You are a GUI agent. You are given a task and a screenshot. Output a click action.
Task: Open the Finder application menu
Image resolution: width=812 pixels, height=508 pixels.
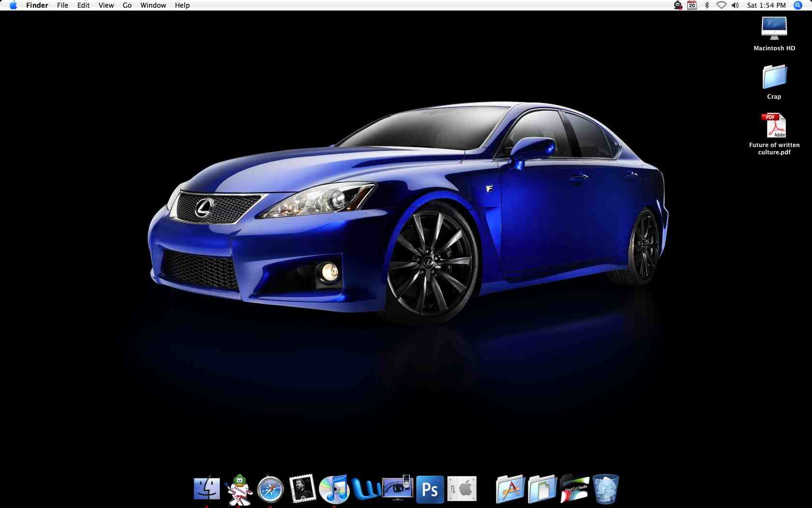(x=37, y=5)
